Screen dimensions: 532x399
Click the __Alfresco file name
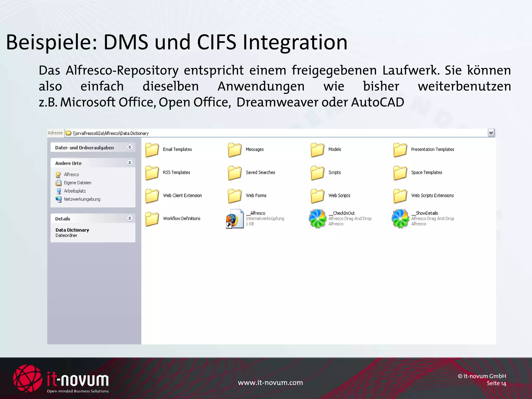click(256, 213)
